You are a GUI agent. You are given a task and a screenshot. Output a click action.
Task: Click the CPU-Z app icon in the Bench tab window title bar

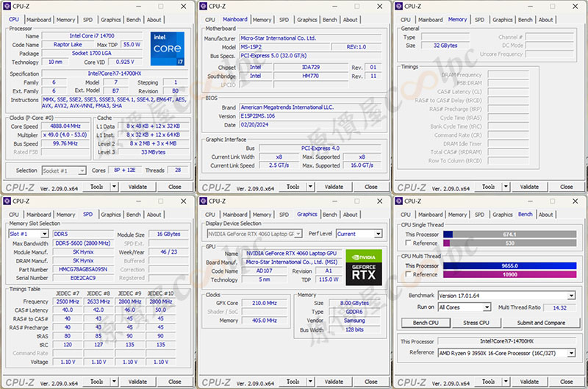(398, 201)
